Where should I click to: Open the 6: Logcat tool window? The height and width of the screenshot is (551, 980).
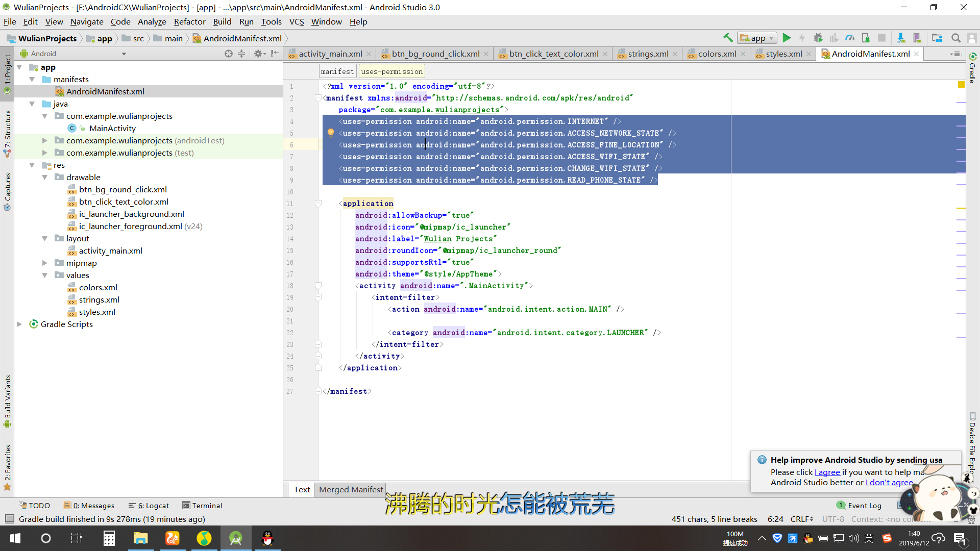tap(149, 506)
